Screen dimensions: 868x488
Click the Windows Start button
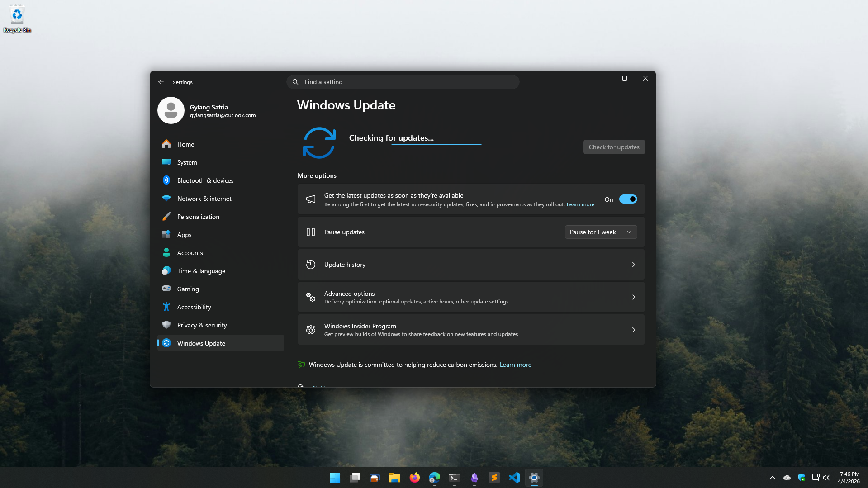point(335,478)
